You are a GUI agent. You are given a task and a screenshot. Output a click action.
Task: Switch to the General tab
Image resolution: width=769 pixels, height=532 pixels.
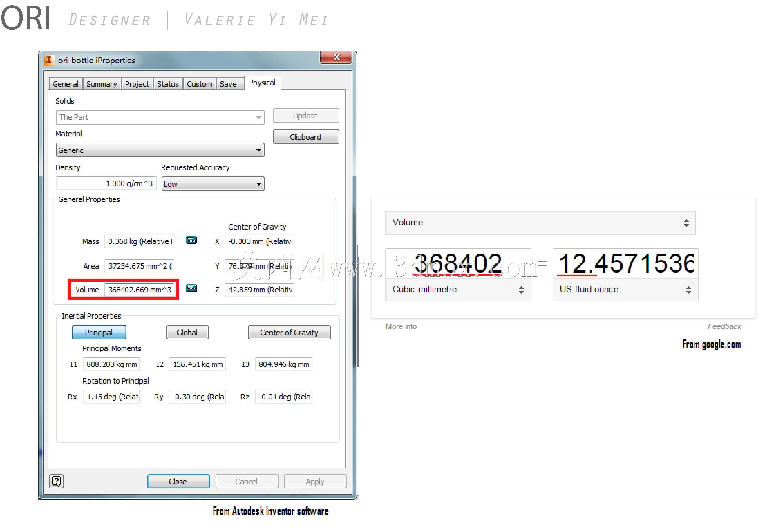point(65,84)
